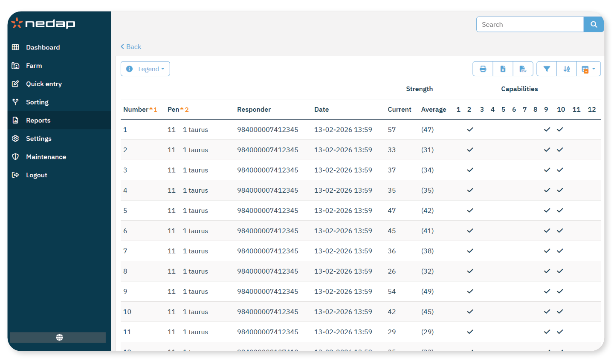Viewport: 614px width, 364px height.
Task: Click the capability 10 checkmark in row 5
Action: pyautogui.click(x=560, y=211)
